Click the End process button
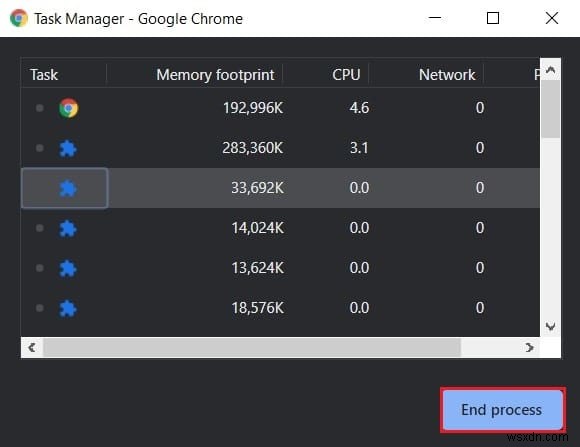580x447 pixels. click(x=503, y=410)
